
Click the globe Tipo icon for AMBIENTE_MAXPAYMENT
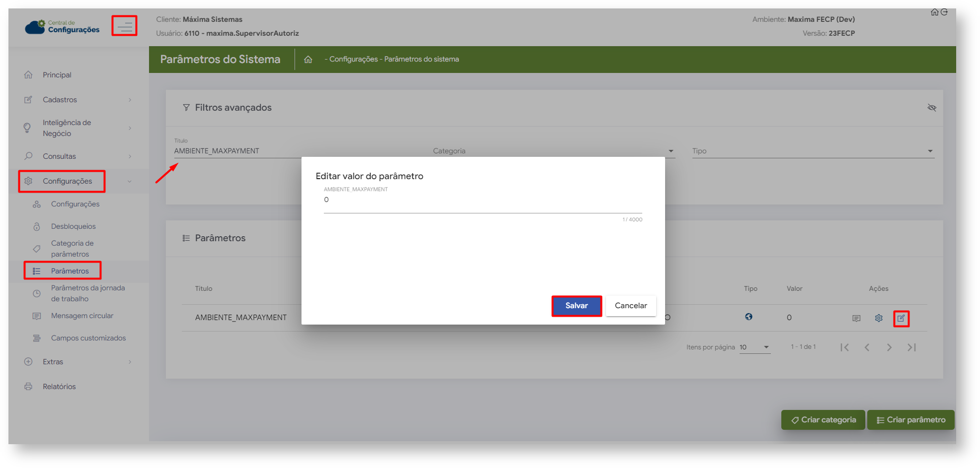pos(749,317)
